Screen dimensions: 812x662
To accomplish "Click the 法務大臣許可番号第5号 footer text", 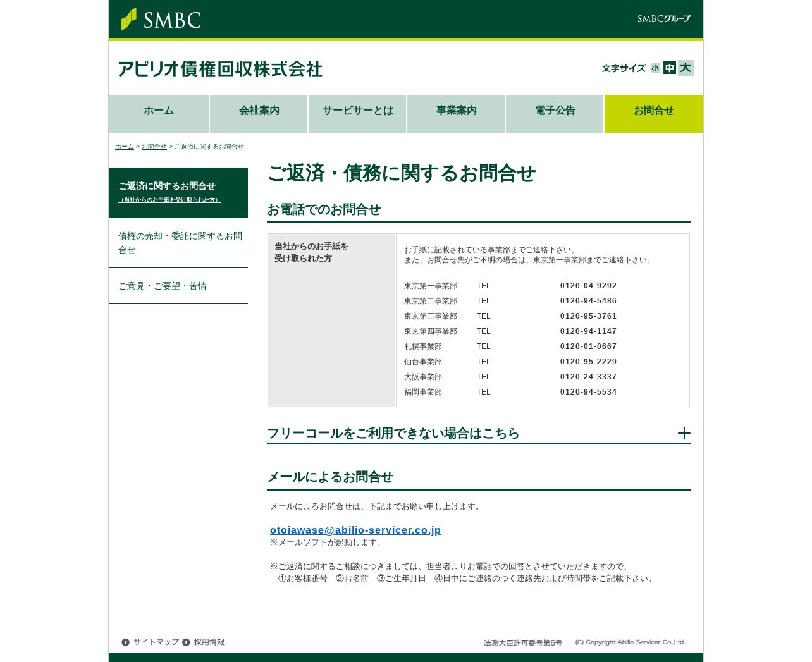I will pyautogui.click(x=523, y=642).
